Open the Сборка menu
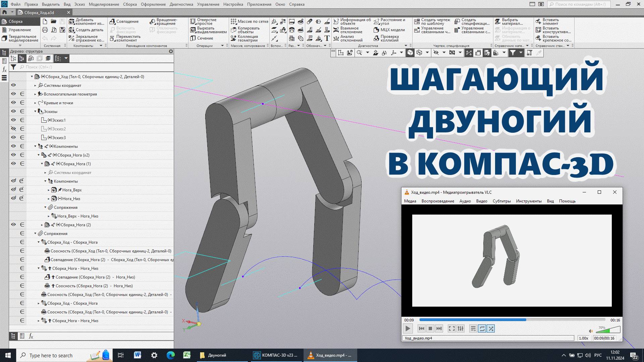 [x=130, y=4]
